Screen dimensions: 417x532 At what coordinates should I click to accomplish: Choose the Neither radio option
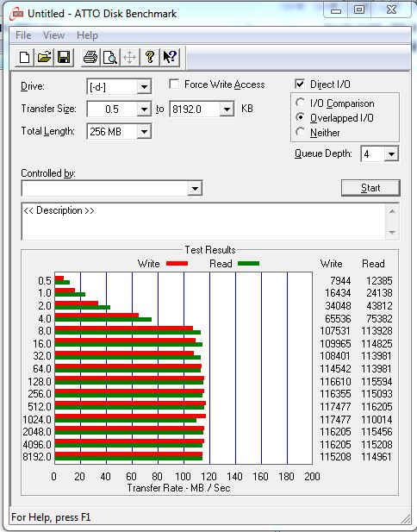(x=300, y=132)
